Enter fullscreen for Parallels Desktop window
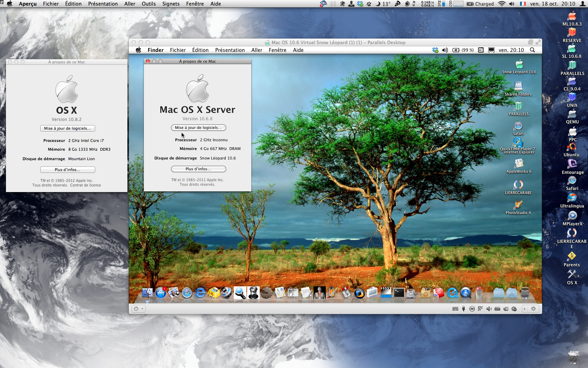588x368 pixels. coord(538,42)
